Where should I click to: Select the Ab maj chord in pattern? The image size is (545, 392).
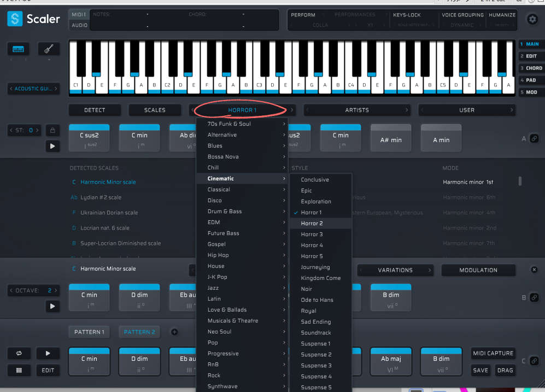pos(391,361)
